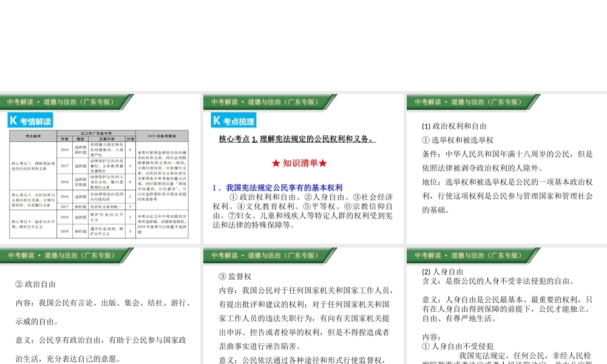Click the green banner on the 考情解读 slide

pos(67,102)
